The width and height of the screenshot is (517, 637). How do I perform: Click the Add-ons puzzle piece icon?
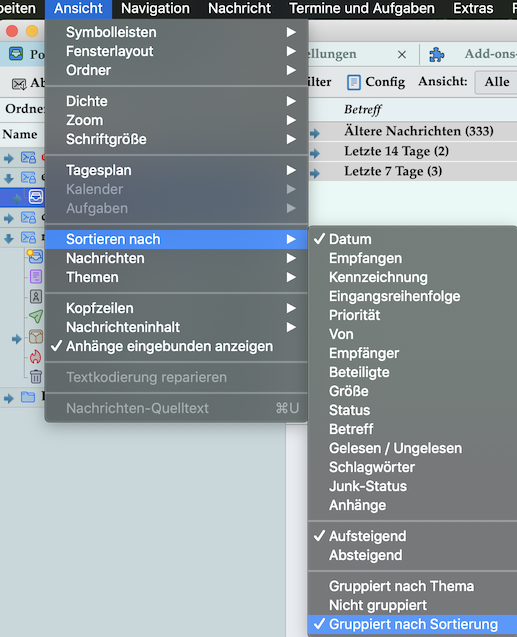pyautogui.click(x=437, y=54)
